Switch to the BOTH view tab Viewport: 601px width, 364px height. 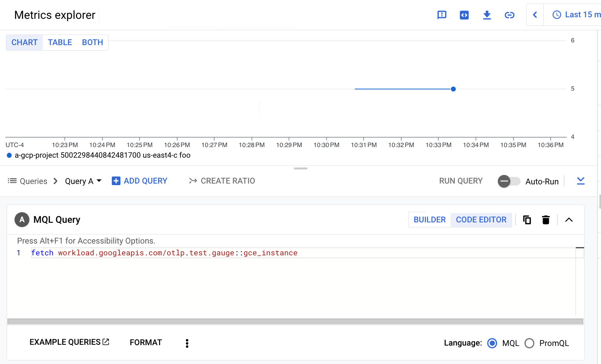(x=93, y=42)
